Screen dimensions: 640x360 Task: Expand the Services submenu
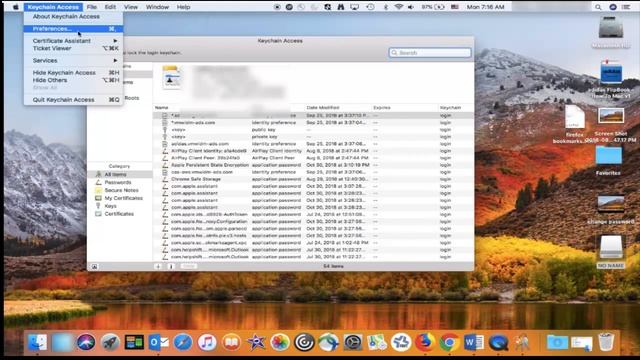pyautogui.click(x=73, y=60)
